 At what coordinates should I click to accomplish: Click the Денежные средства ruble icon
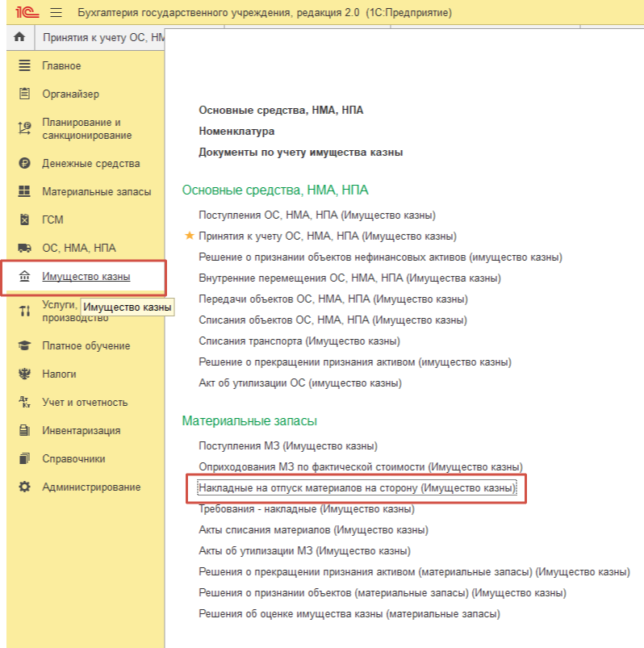click(x=24, y=163)
